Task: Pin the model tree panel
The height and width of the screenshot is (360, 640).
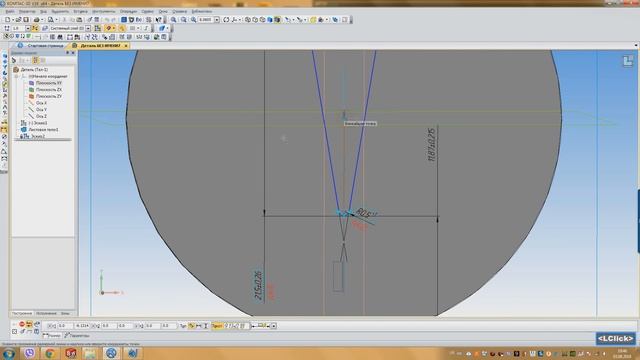Action: pyautogui.click(x=68, y=53)
